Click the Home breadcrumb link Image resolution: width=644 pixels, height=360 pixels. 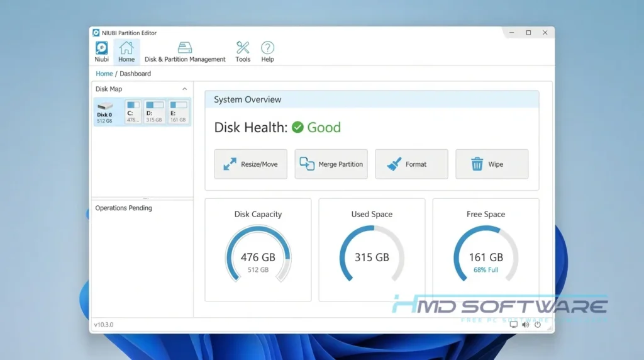[104, 74]
